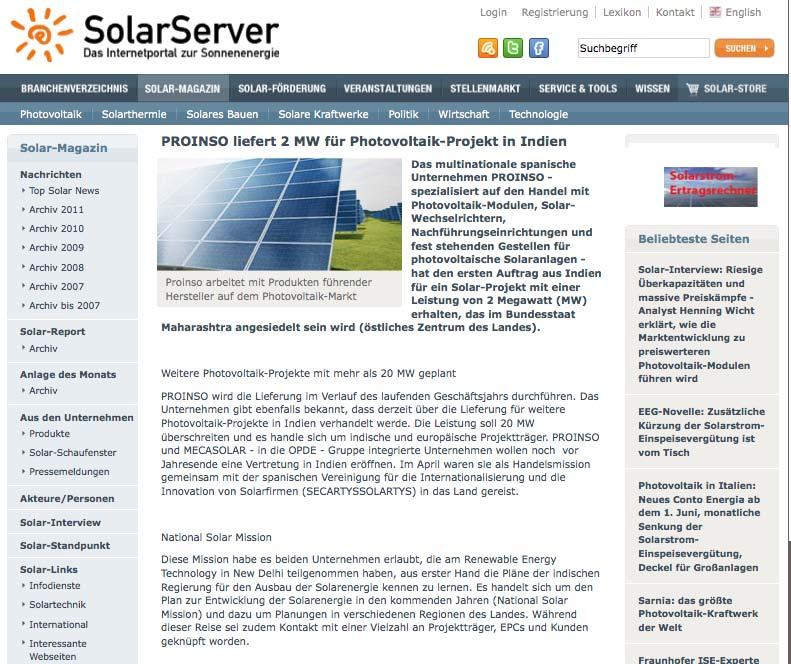Open the Solar-Report sidebar heading

[52, 331]
